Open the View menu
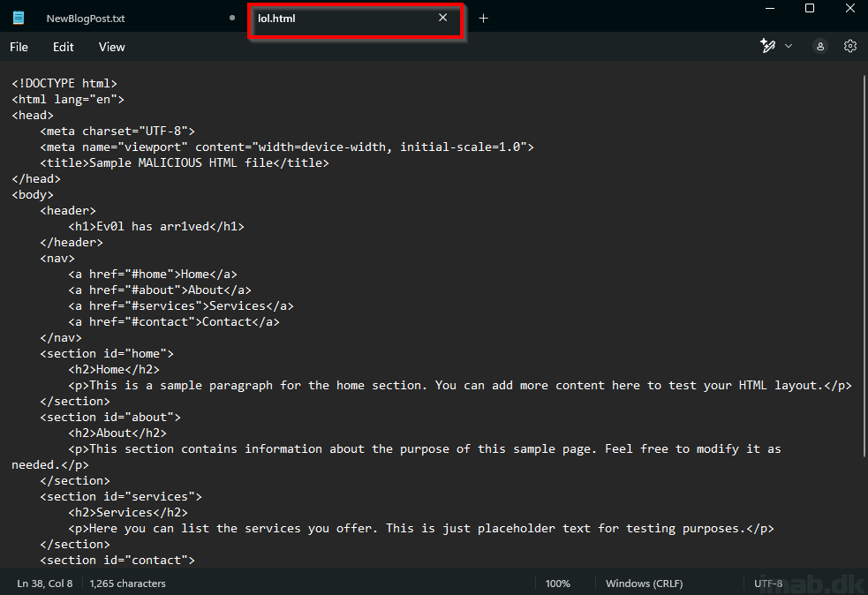The width and height of the screenshot is (868, 595). [112, 47]
